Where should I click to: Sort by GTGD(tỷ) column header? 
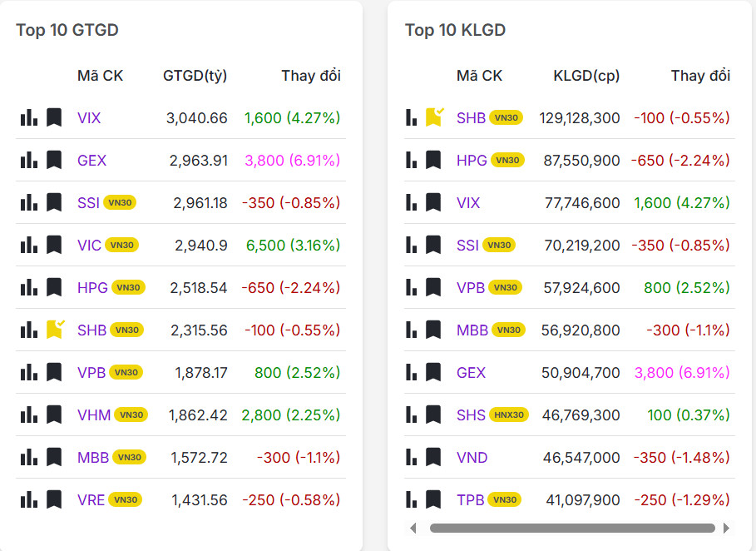(195, 76)
